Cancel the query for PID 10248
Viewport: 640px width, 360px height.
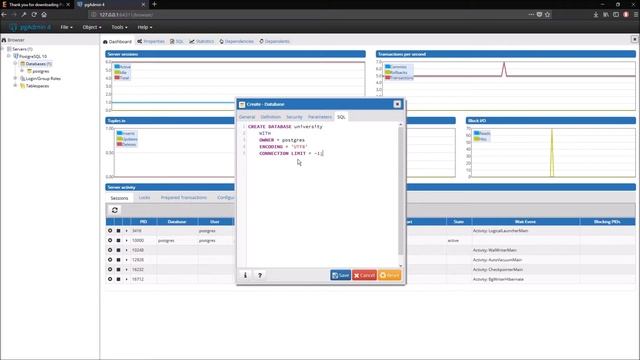[x=110, y=250]
